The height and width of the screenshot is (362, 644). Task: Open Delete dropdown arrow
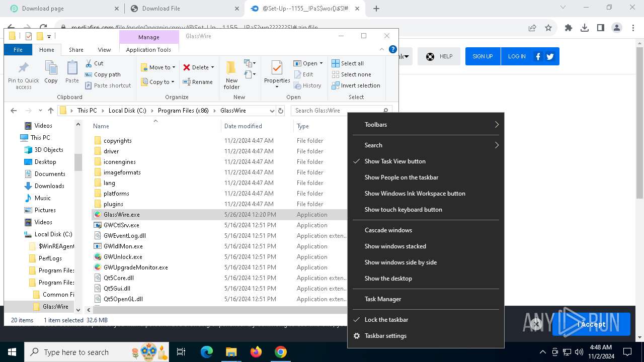tap(212, 67)
